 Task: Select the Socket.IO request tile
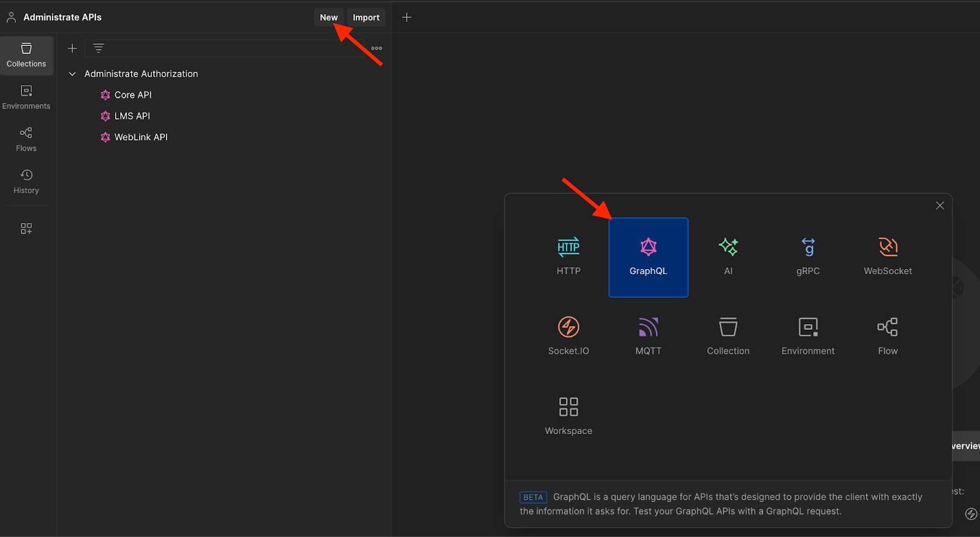568,337
